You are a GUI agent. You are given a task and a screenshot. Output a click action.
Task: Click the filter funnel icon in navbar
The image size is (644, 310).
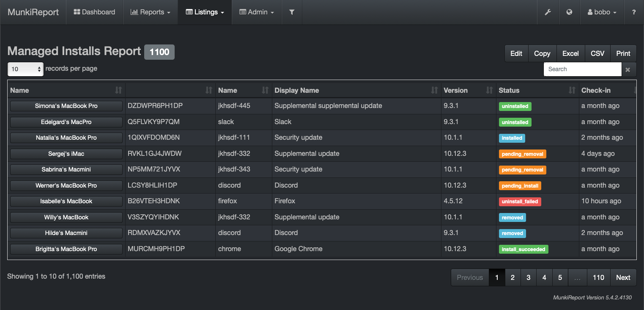click(x=292, y=12)
